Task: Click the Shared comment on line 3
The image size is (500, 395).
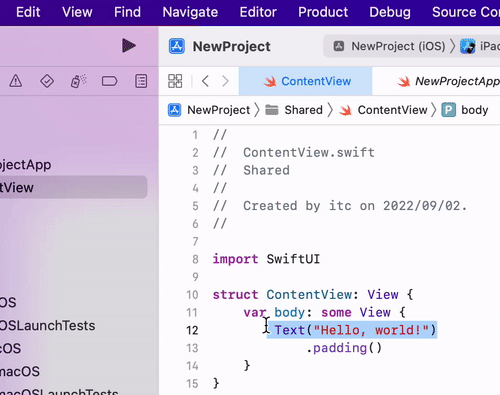Action: [266, 170]
